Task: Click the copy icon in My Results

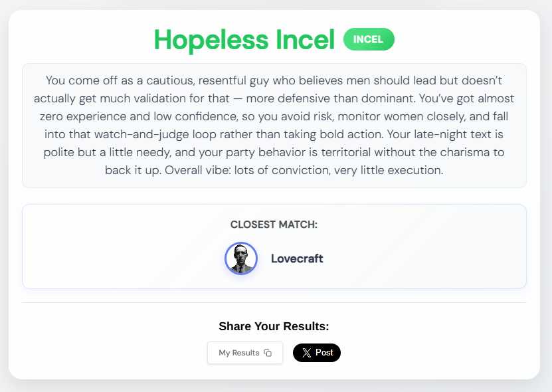Action: [x=268, y=353]
